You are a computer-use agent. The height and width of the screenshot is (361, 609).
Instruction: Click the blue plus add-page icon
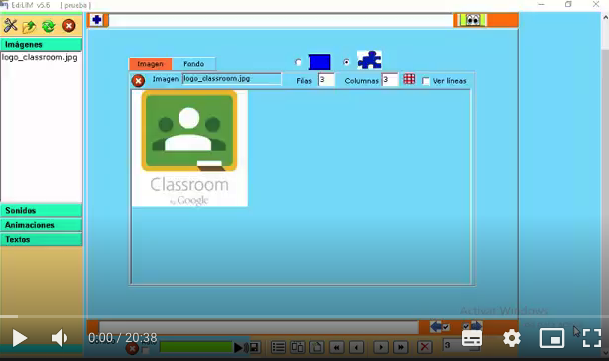[x=97, y=20]
